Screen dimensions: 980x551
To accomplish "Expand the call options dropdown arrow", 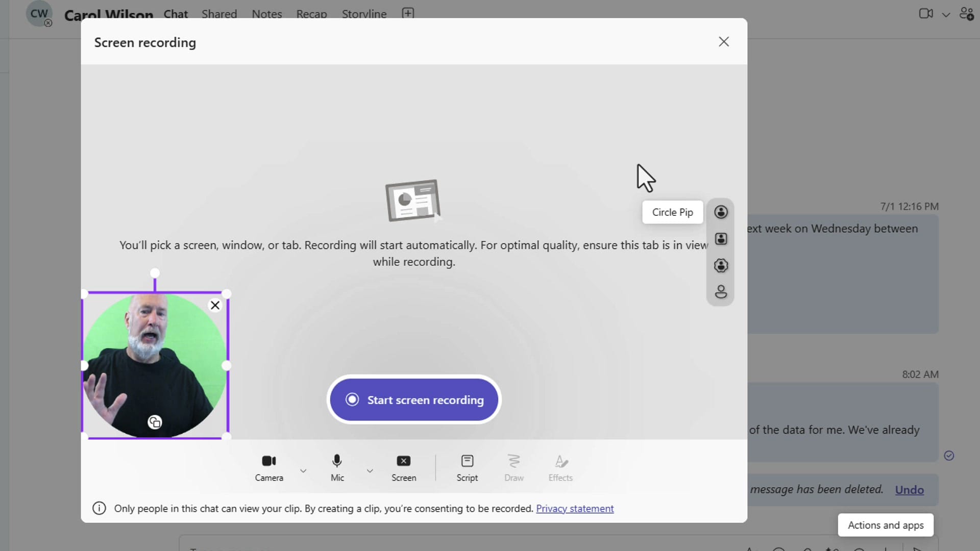I will [946, 14].
